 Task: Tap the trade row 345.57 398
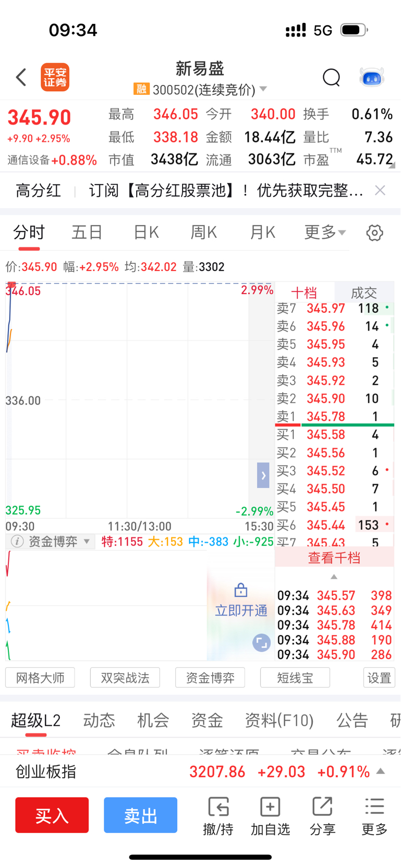click(335, 595)
